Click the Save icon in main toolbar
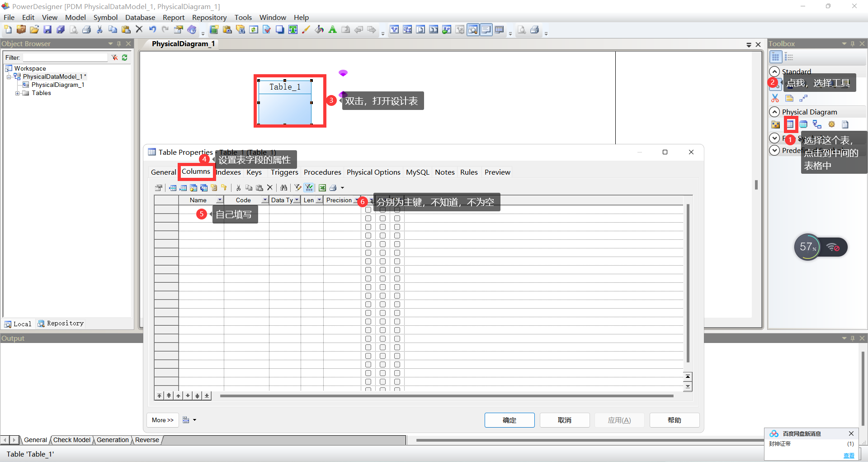 coord(47,30)
